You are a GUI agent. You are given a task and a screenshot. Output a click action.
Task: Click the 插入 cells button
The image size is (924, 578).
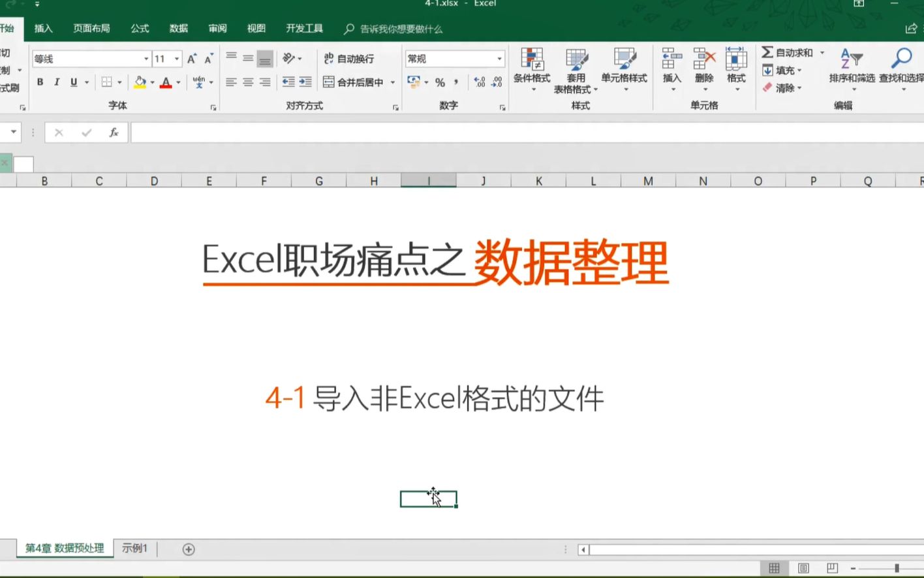[x=672, y=69]
